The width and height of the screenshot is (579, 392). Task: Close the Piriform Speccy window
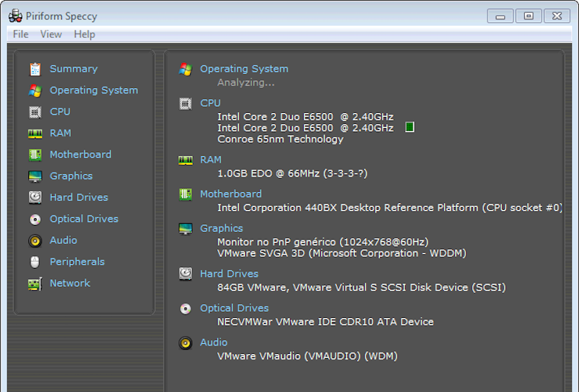(x=557, y=16)
